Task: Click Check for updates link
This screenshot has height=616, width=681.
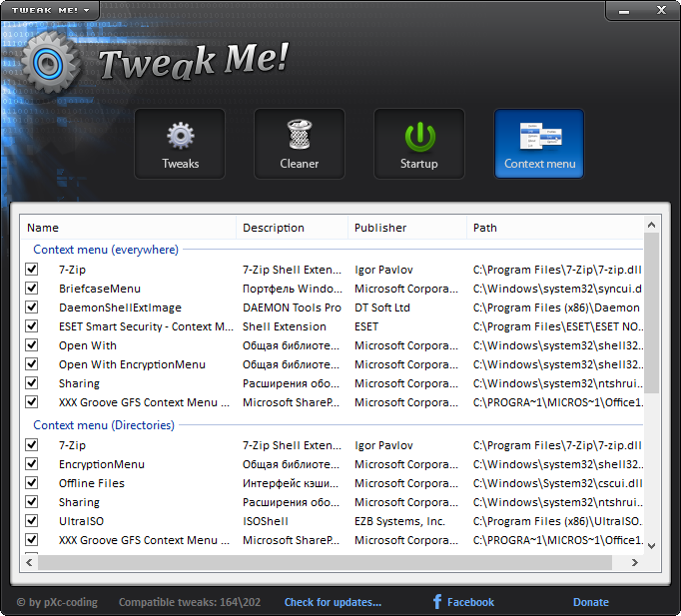Action: coord(333,602)
